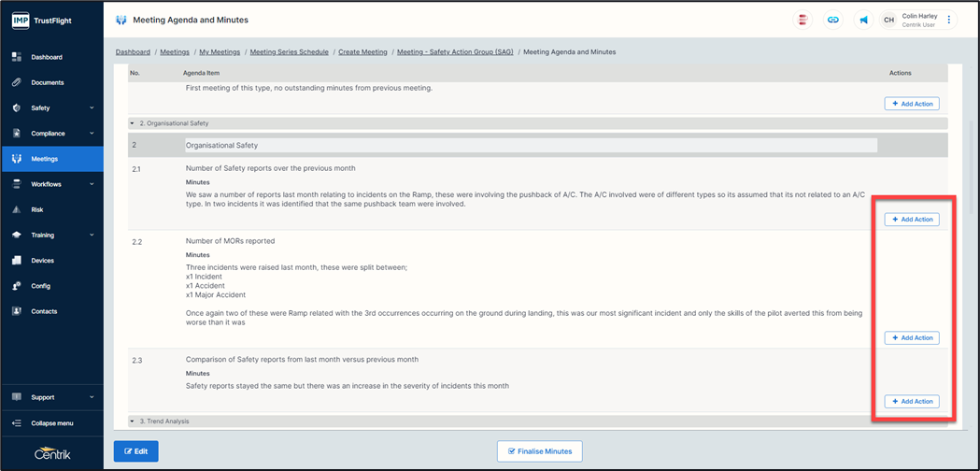The image size is (980, 471).
Task: Add Action for item 2.2 MORs reported
Action: point(912,338)
